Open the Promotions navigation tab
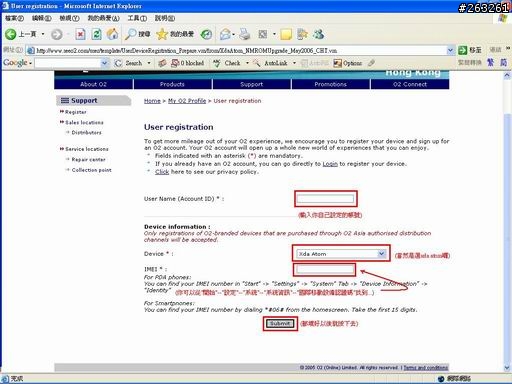Screen dimensions: 512x384 pos(331,84)
